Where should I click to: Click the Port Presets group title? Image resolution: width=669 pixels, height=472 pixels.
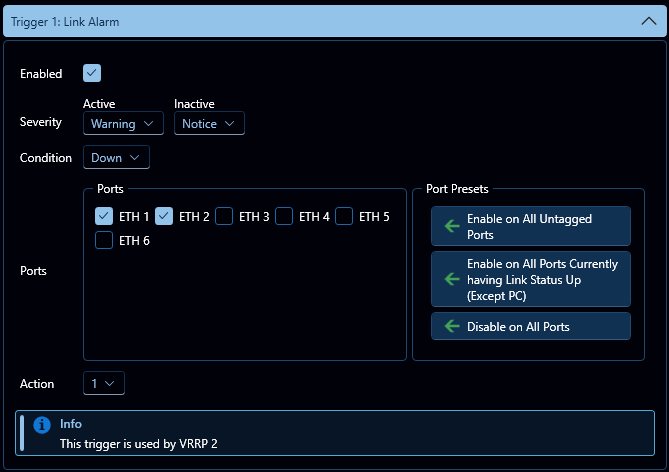click(457, 189)
